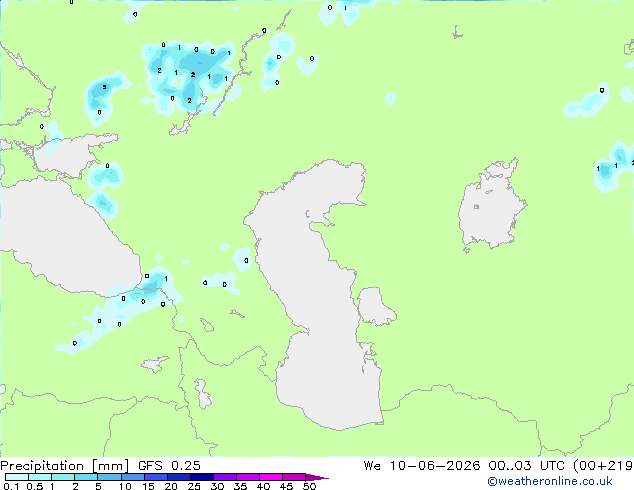Select the legend swatch between 45 and 50
This screenshot has height=490, width=634.
pos(294,477)
